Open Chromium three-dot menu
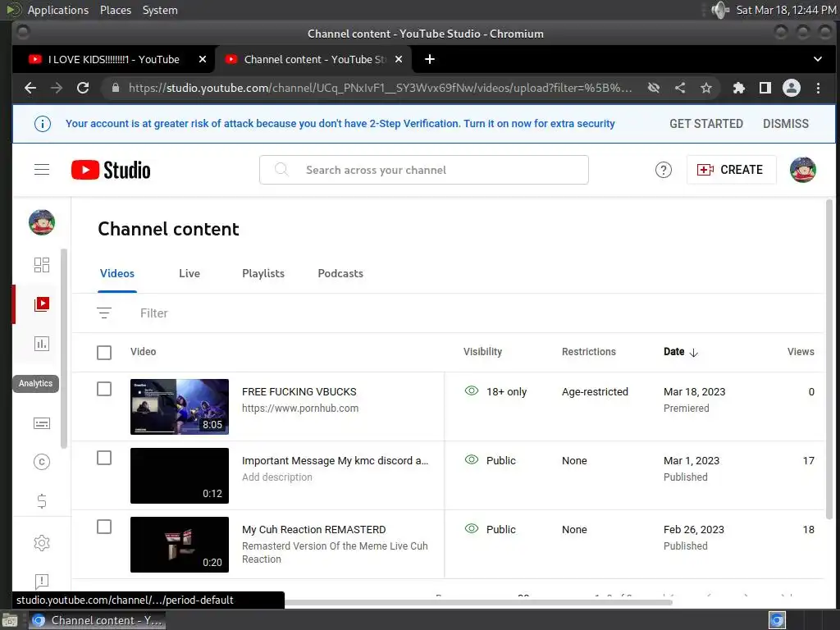The width and height of the screenshot is (840, 630). click(x=818, y=88)
